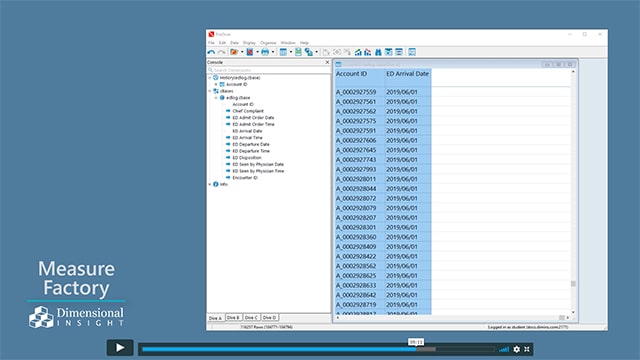
Task: Open the Organize menu
Action: [x=268, y=42]
